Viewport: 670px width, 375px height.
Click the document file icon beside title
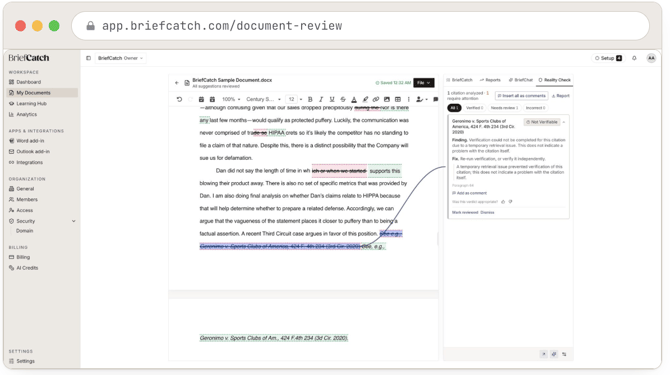(x=187, y=83)
